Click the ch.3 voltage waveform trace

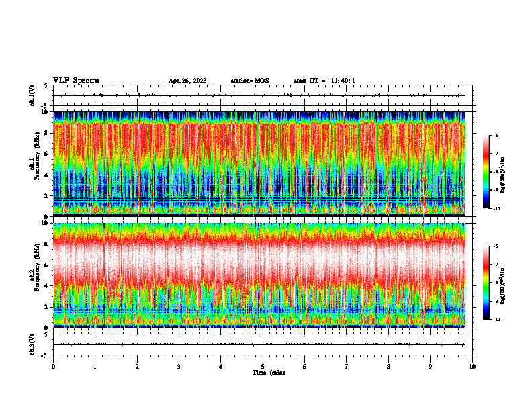[259, 345]
